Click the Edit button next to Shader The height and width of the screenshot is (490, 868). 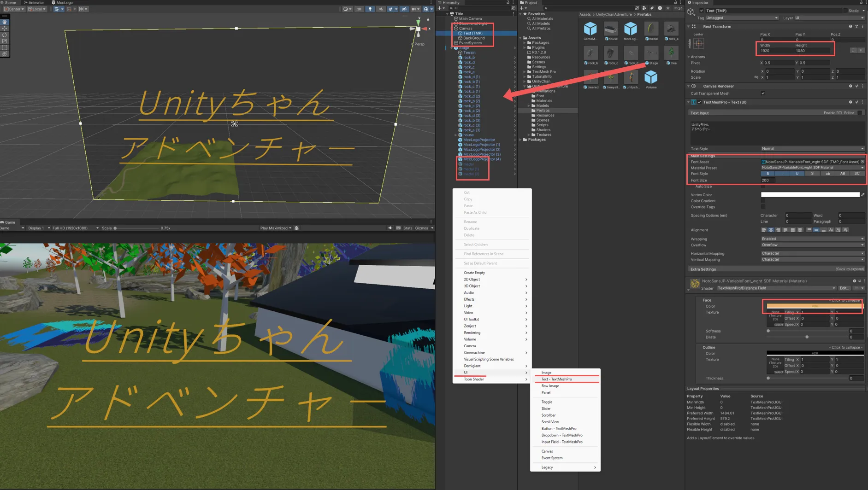(x=844, y=288)
